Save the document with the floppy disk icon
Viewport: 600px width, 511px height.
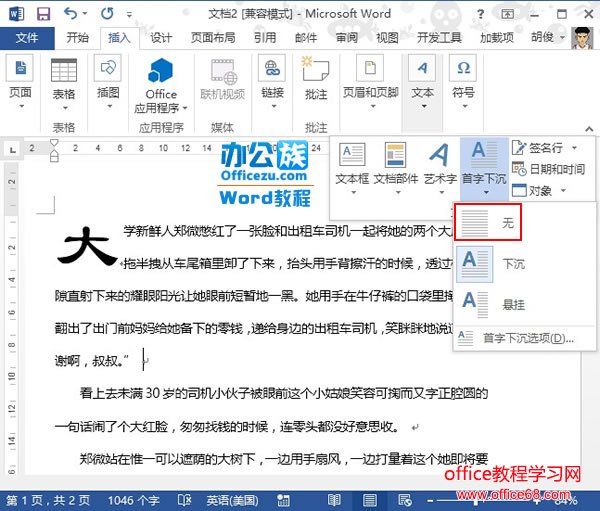pos(43,14)
